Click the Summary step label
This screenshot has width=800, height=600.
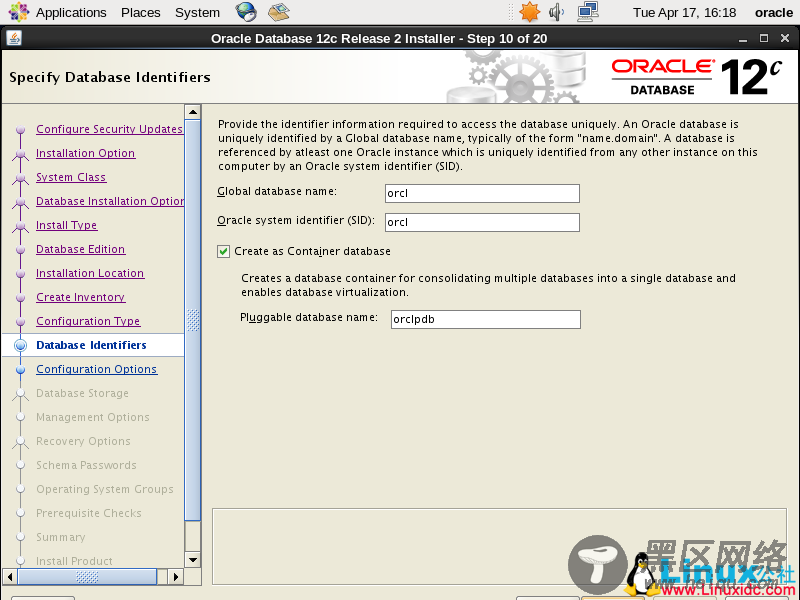coord(61,537)
